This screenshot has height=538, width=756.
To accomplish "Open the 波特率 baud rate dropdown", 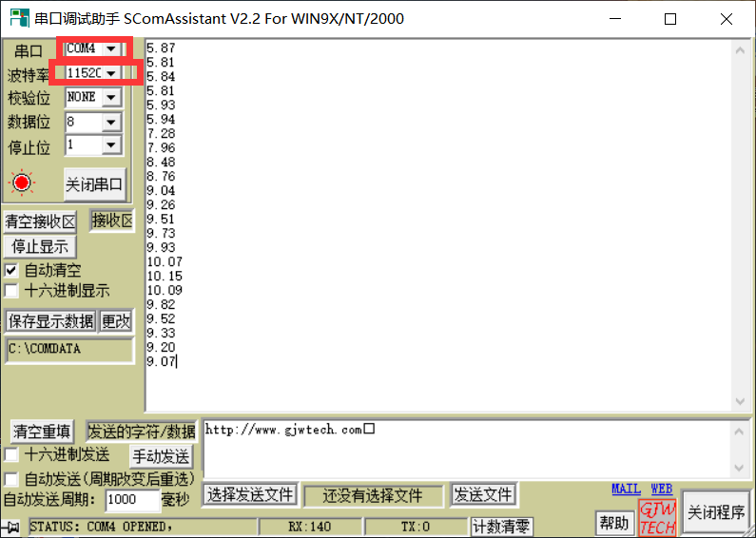I will (x=111, y=73).
